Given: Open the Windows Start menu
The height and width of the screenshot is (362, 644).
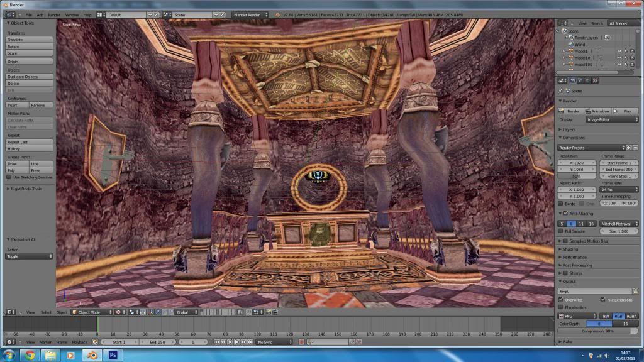Looking at the screenshot, I should point(9,355).
